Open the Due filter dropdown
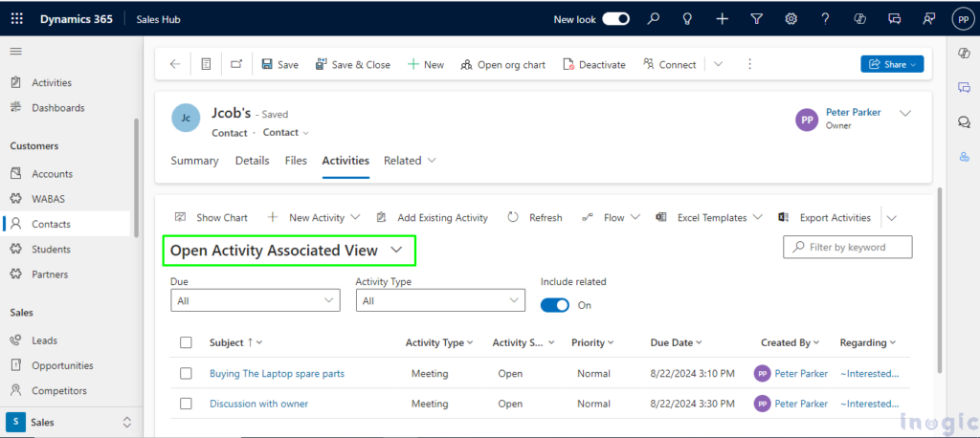The width and height of the screenshot is (980, 438). pos(255,300)
